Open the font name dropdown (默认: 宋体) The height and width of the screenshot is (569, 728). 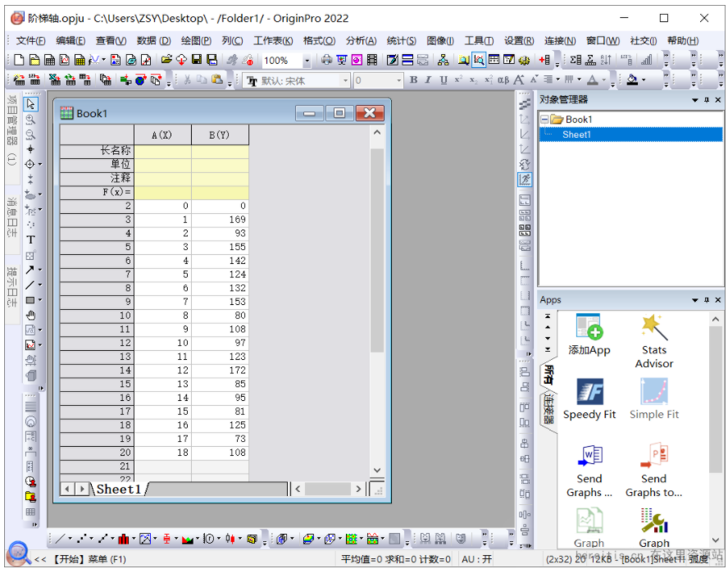click(x=345, y=80)
